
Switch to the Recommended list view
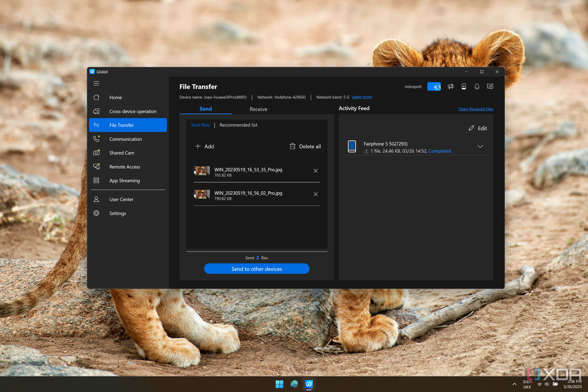(238, 125)
